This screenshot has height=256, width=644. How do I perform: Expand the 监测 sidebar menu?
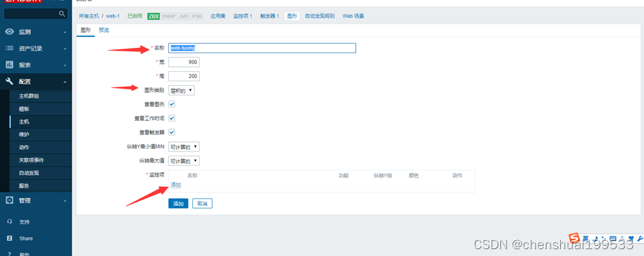[65, 32]
